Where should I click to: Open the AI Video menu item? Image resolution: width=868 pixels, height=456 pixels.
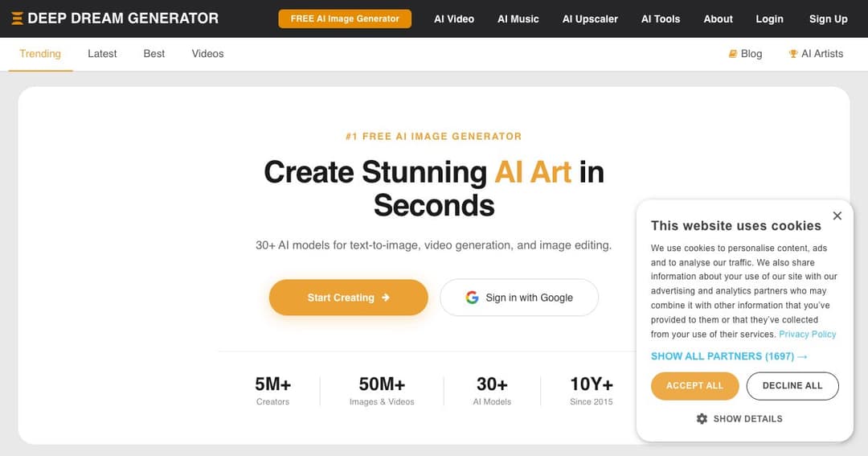[x=454, y=18]
